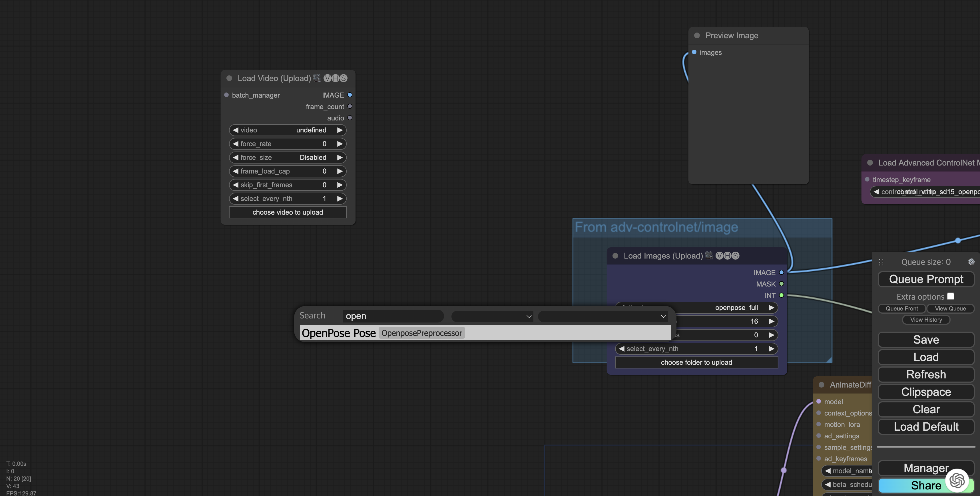Click the IMAGE output socket on Load Video
The image size is (980, 496).
click(x=350, y=95)
